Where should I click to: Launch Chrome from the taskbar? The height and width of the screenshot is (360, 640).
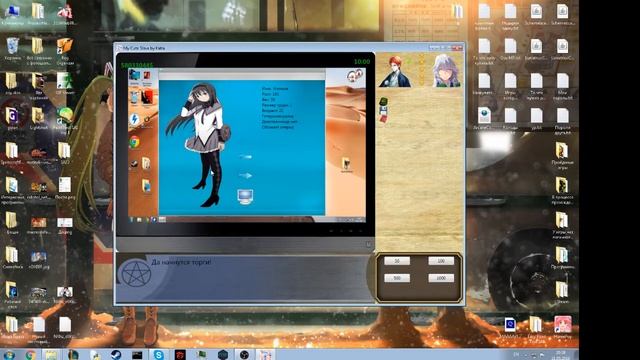pos(31,355)
